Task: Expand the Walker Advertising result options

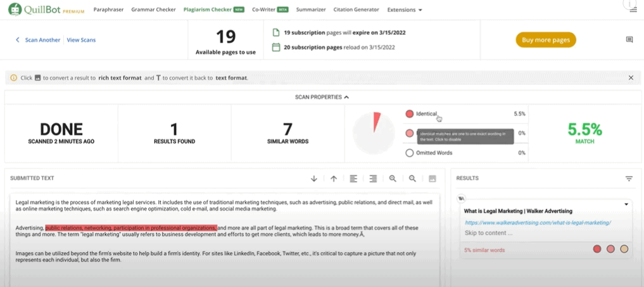Action: pos(626,204)
